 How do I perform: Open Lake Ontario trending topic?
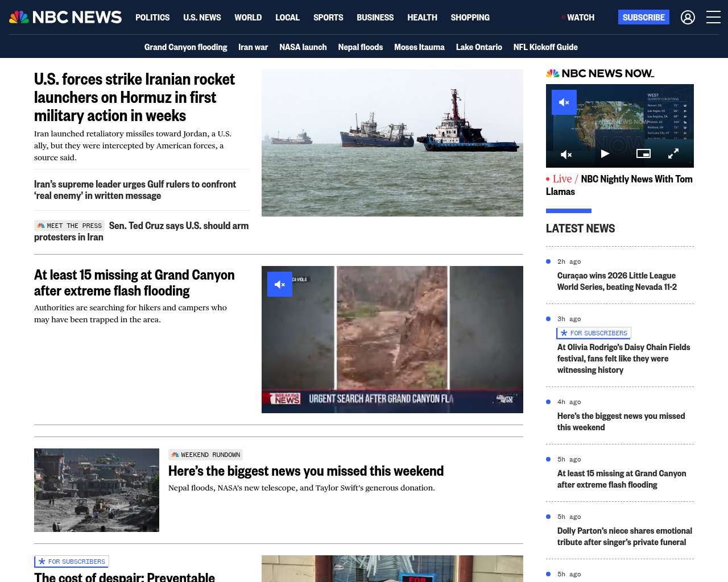click(x=479, y=47)
